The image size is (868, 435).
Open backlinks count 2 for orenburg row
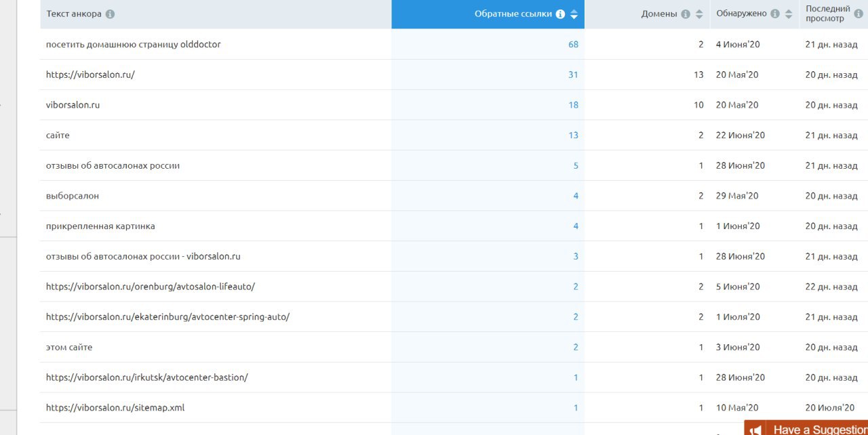[576, 287]
